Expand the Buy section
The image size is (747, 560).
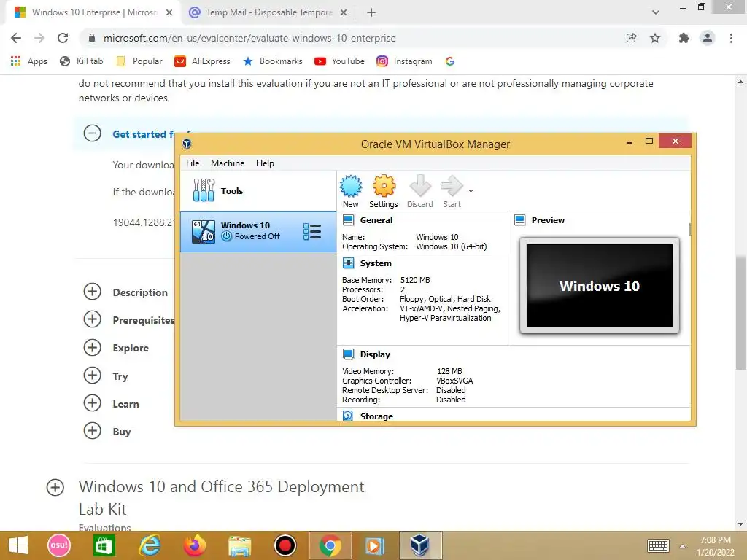tap(93, 430)
